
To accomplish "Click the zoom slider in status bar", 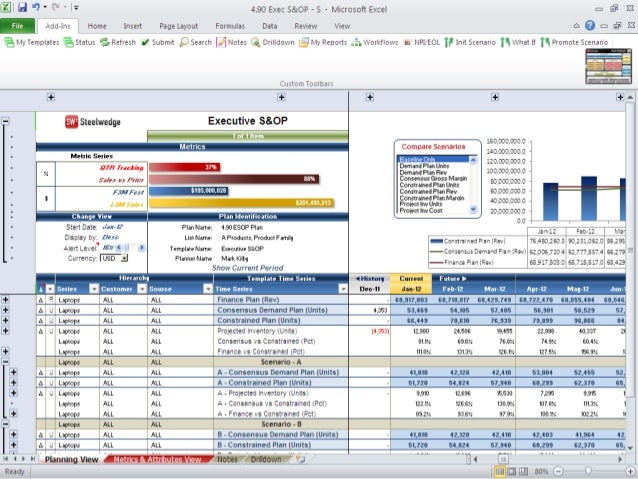I will point(587,470).
